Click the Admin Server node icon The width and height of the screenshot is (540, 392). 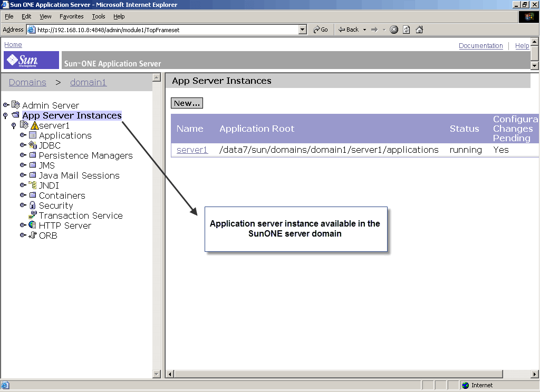point(16,105)
